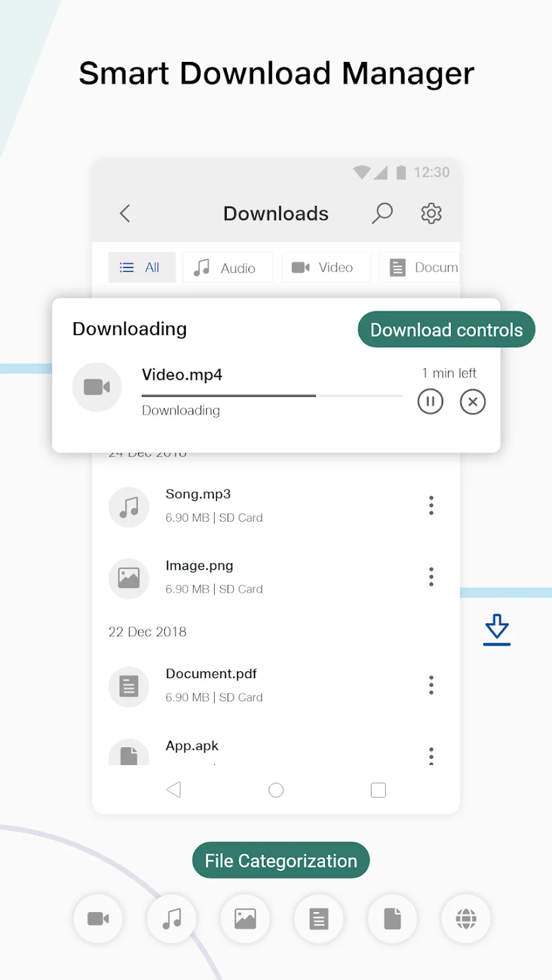Open options menu for Document.pdf
This screenshot has height=980, width=552.
pos(431,685)
